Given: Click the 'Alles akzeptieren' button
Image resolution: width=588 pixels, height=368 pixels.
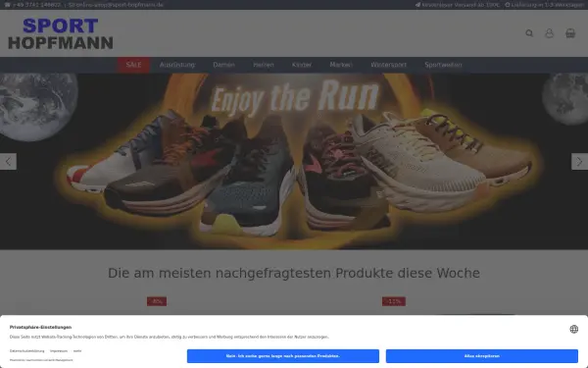Looking at the screenshot, I should click(482, 356).
